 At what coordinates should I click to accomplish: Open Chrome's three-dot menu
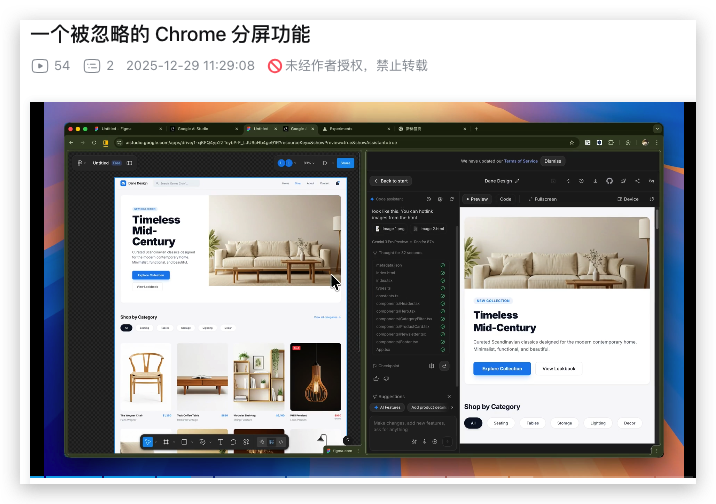pos(657,143)
